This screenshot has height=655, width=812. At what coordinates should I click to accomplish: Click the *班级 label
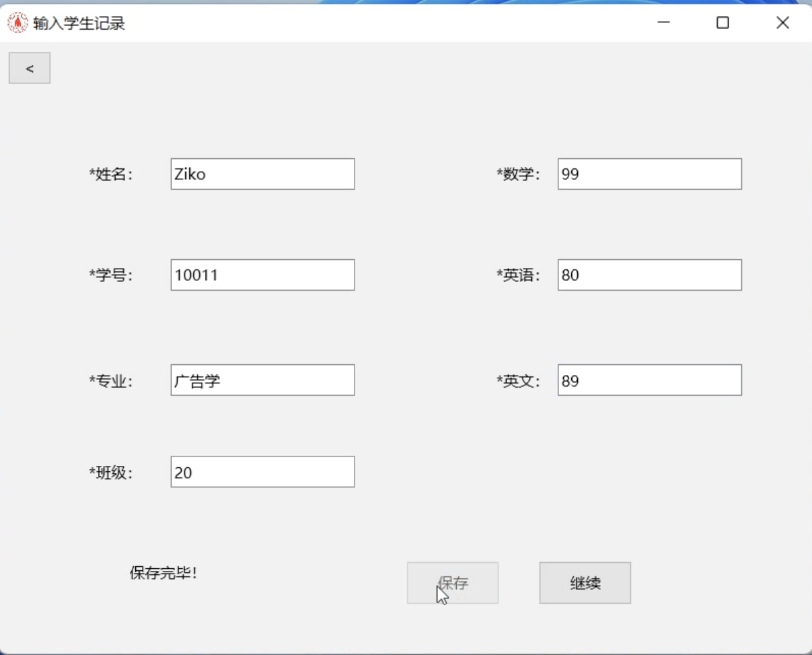(111, 473)
